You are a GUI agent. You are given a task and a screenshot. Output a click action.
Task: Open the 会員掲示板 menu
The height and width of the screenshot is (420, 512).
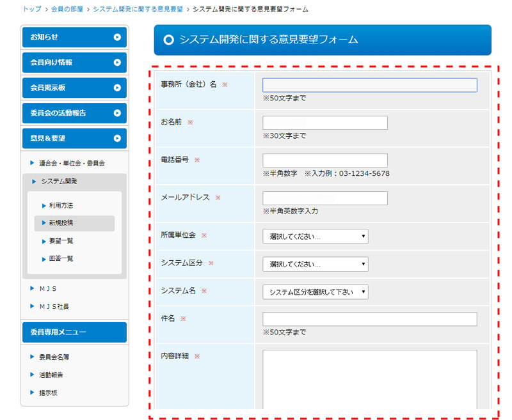click(74, 88)
